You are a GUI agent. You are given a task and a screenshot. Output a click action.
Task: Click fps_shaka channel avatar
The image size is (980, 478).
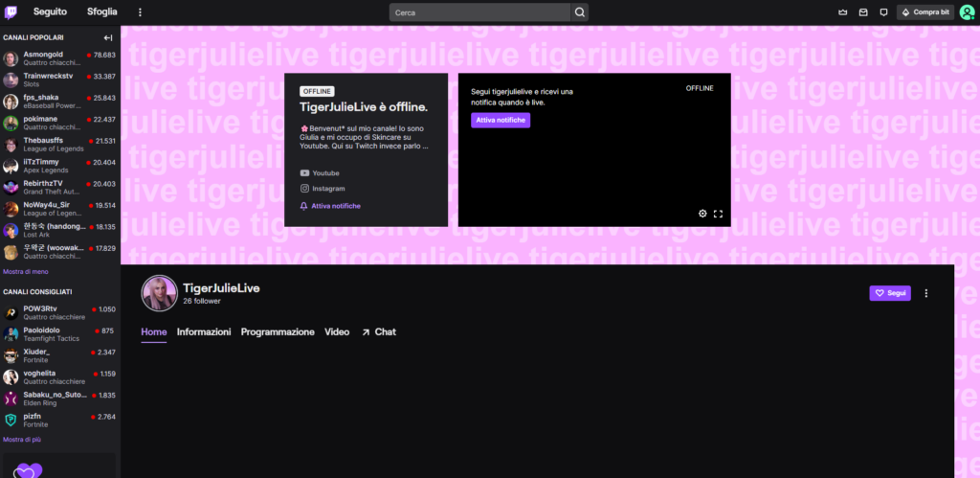tap(11, 102)
